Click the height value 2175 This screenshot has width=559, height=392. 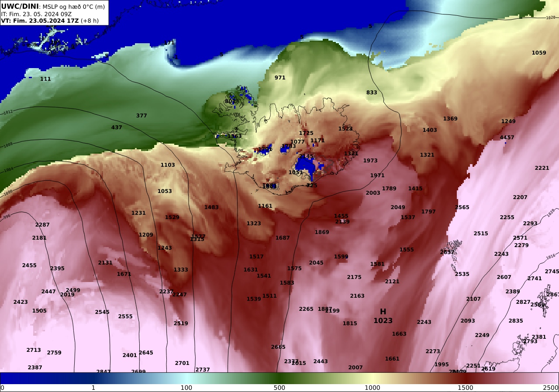click(354, 277)
